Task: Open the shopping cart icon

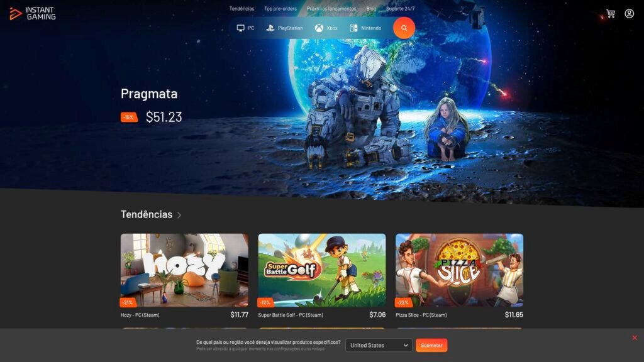Action: 611,14
